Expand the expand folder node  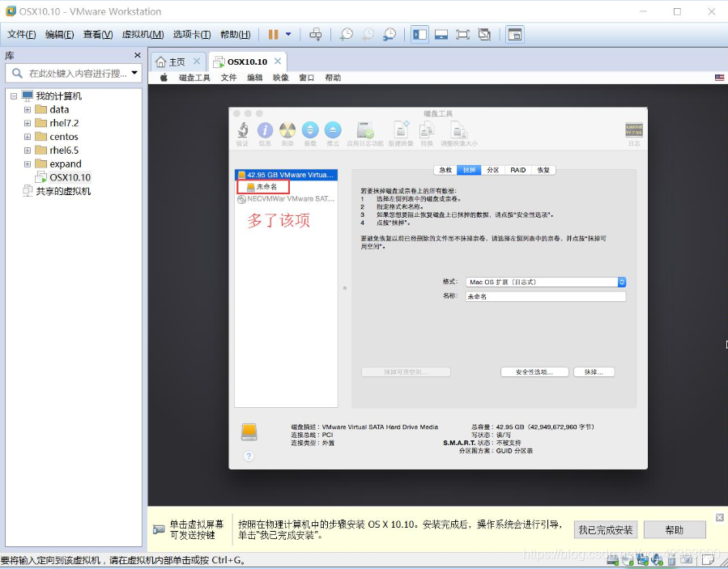point(28,163)
